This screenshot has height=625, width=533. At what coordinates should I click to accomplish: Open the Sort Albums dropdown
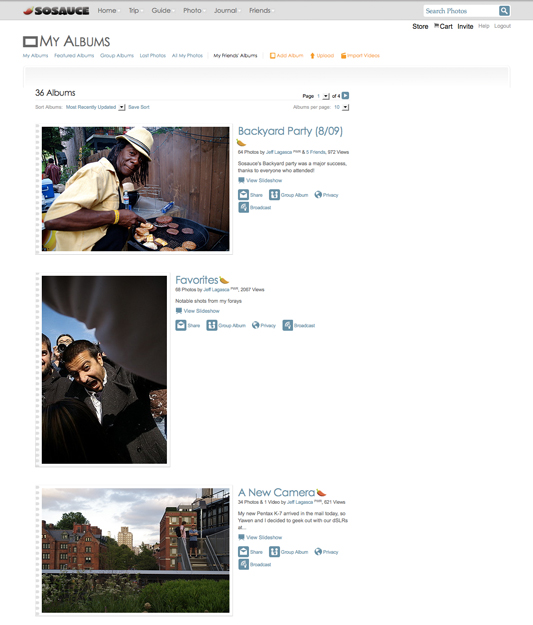122,107
